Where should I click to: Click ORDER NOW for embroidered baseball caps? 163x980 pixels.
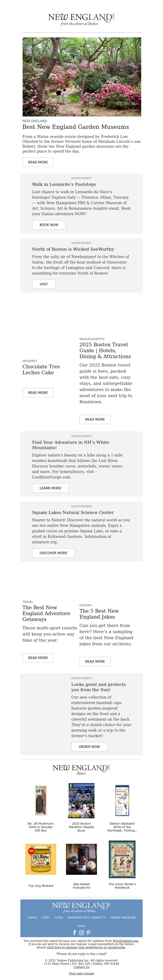point(89,747)
